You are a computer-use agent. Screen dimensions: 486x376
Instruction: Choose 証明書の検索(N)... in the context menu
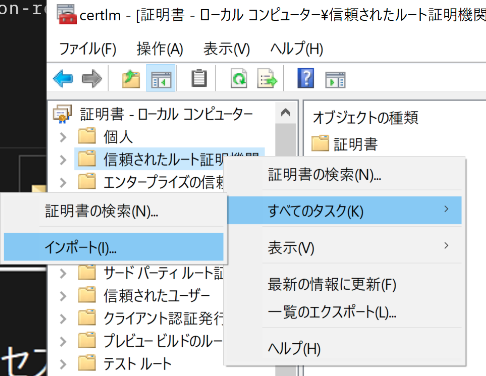[345, 174]
